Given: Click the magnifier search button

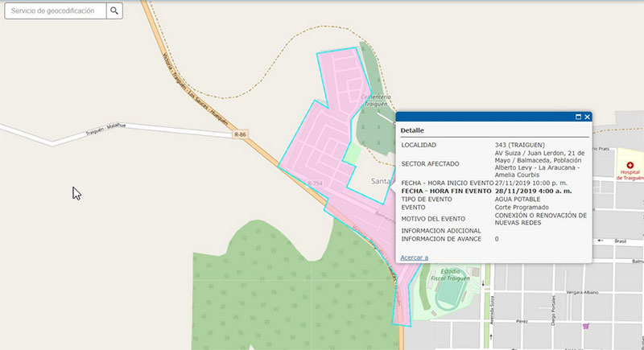Looking at the screenshot, I should pos(114,11).
